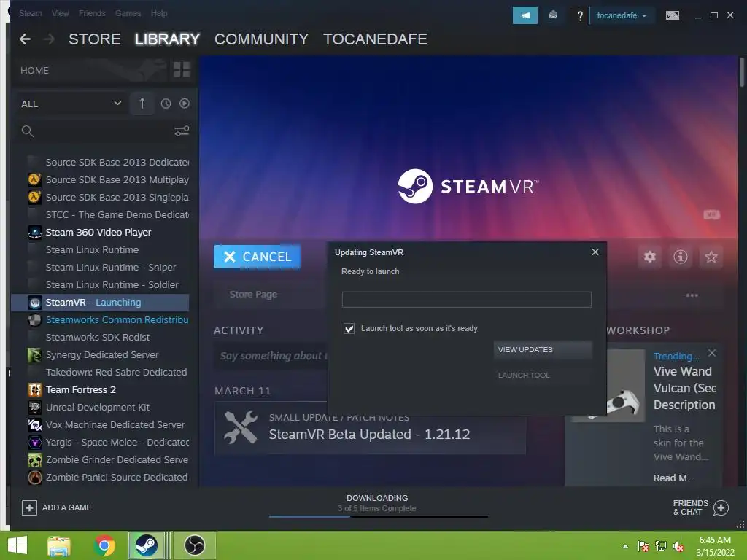
Task: Open the three-dots more options menu
Action: click(x=692, y=295)
